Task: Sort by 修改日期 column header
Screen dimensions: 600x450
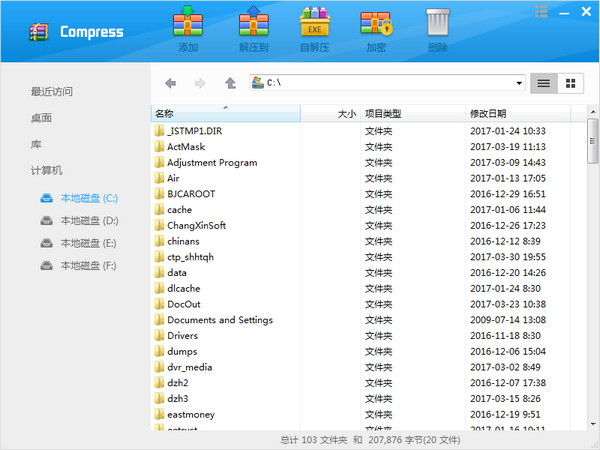Action: click(488, 114)
